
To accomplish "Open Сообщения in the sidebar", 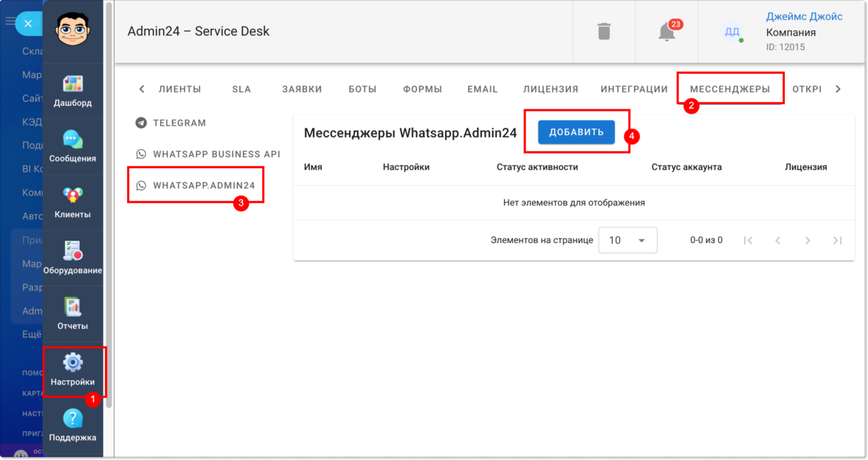I will tap(72, 146).
